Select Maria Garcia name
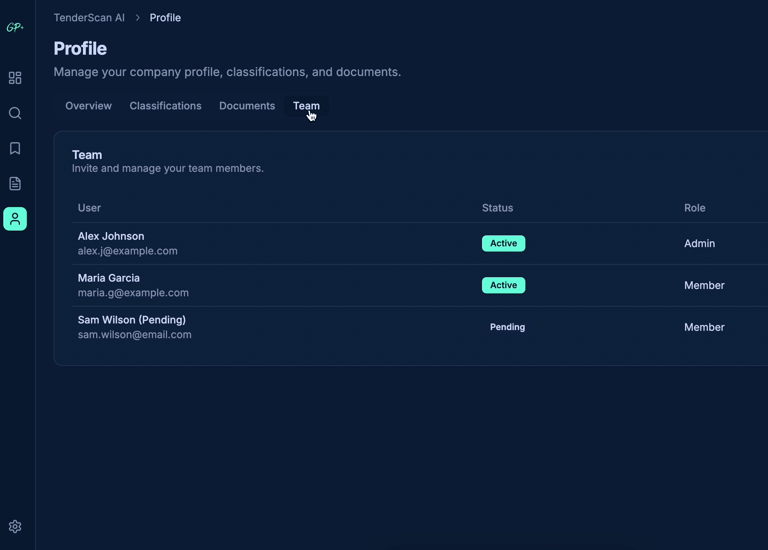 [x=109, y=278]
